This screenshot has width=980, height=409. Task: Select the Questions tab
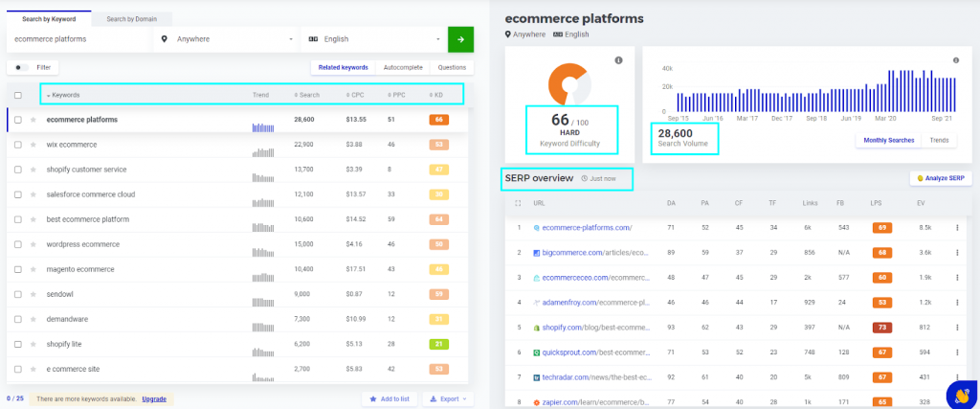pyautogui.click(x=452, y=68)
